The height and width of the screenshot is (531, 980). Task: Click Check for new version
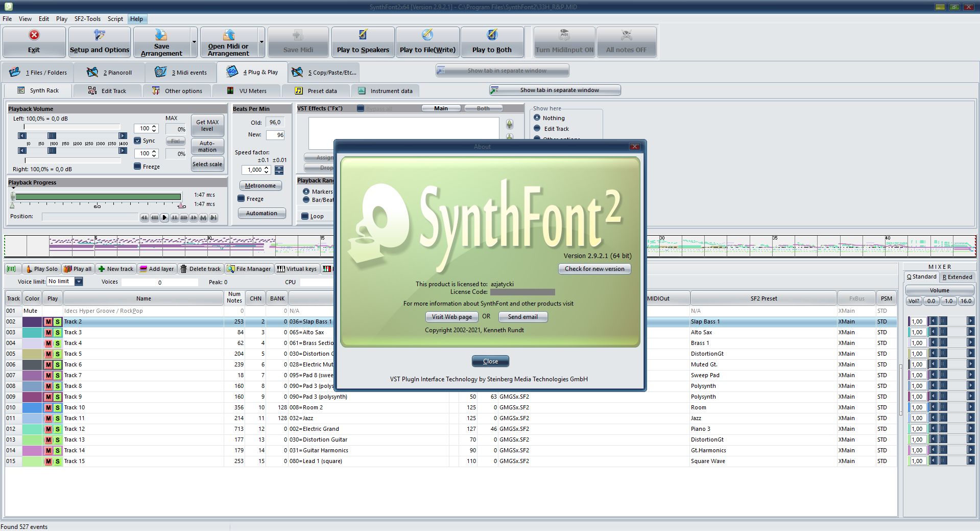[x=594, y=269]
